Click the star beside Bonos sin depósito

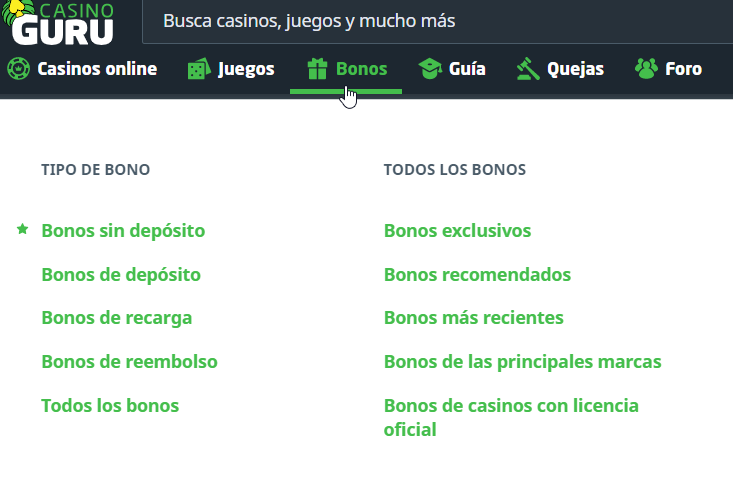(x=23, y=230)
